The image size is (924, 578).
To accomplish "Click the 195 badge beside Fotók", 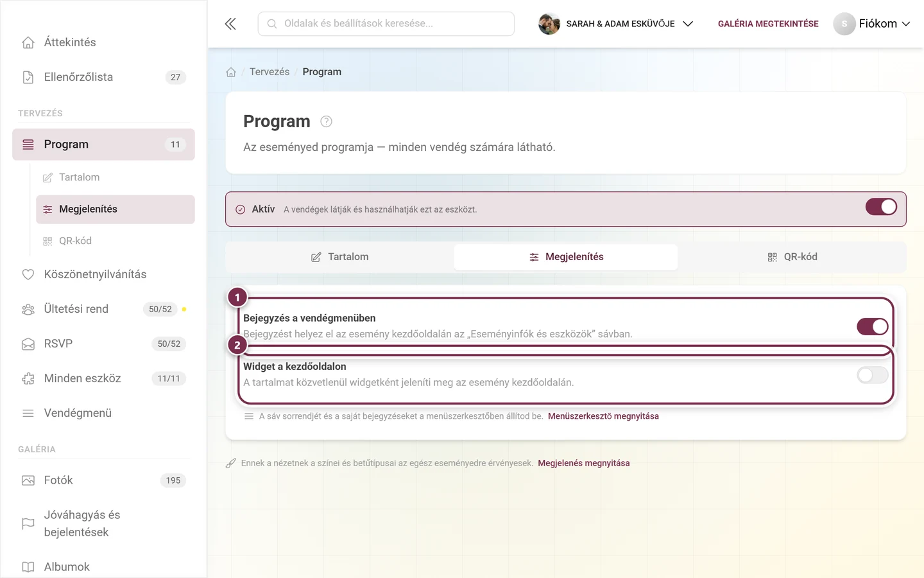I will (x=173, y=480).
